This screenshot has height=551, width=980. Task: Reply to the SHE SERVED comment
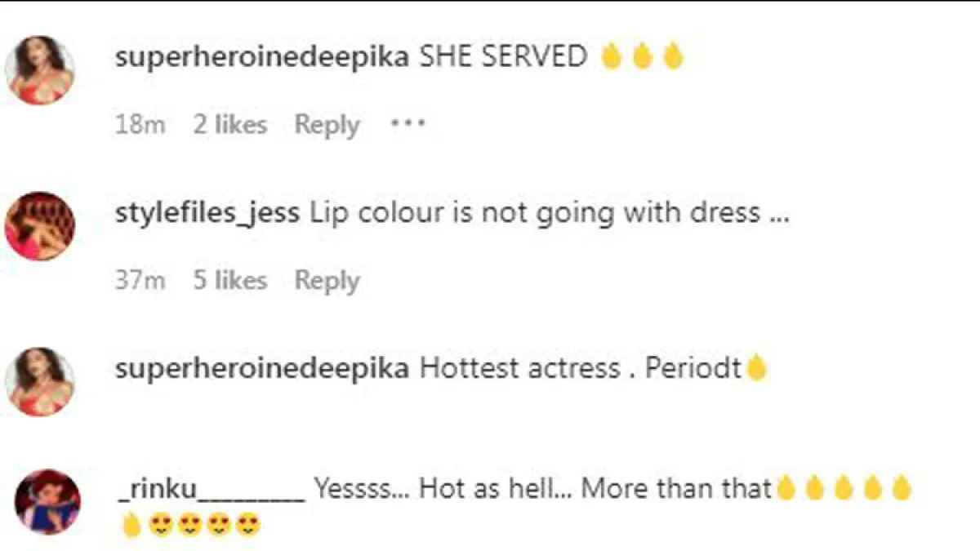click(x=327, y=125)
